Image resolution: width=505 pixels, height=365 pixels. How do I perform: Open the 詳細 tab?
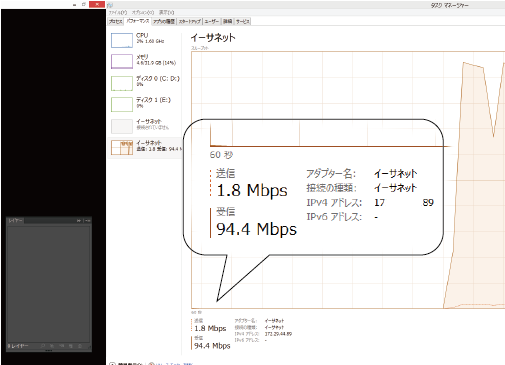(227, 21)
